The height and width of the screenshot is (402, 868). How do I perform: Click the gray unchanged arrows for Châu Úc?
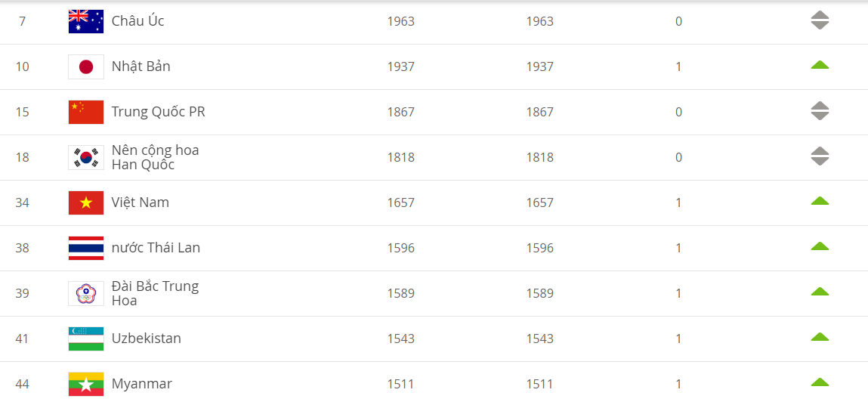tap(820, 21)
